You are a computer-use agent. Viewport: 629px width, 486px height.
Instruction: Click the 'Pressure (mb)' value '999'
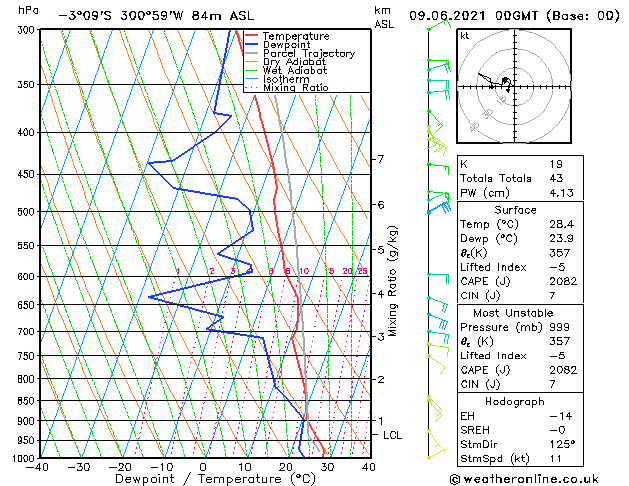(559, 327)
